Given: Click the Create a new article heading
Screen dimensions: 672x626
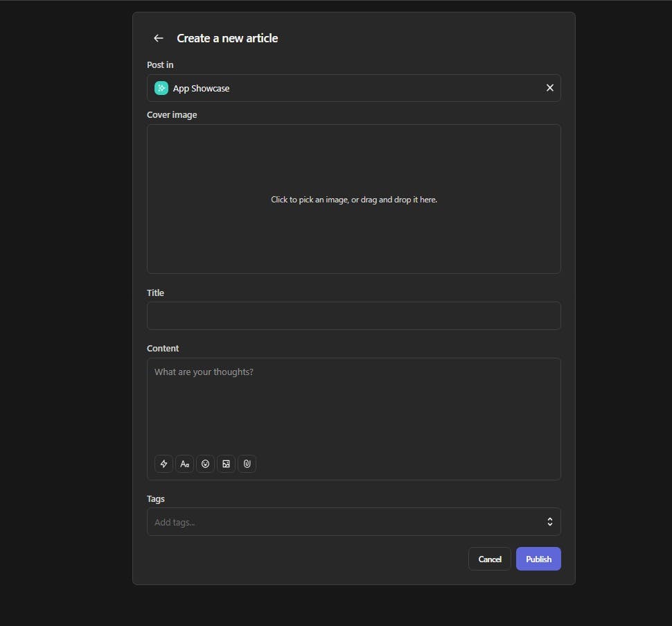Looking at the screenshot, I should point(227,38).
